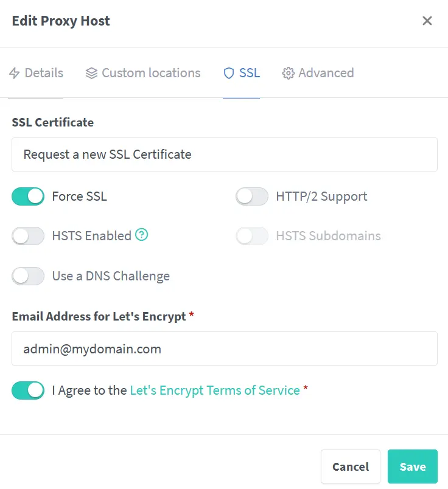Go to the Advanced tab
The image size is (448, 489).
point(318,73)
